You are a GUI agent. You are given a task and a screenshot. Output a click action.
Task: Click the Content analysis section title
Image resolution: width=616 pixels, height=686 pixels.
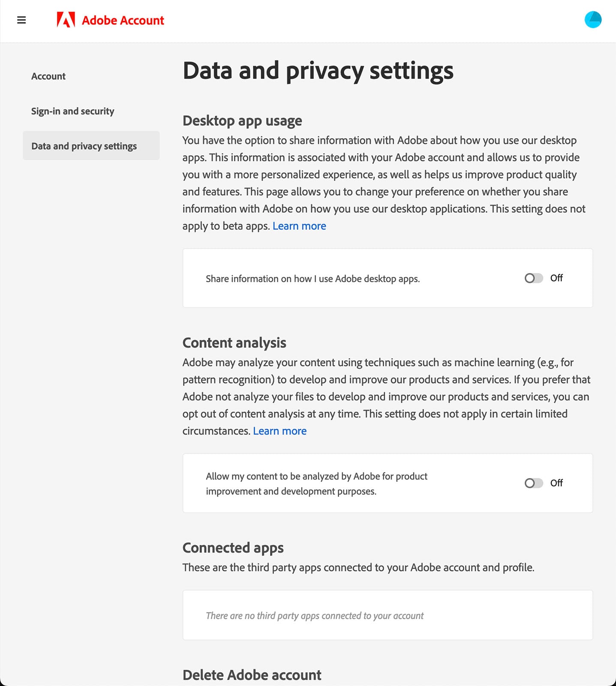tap(234, 343)
